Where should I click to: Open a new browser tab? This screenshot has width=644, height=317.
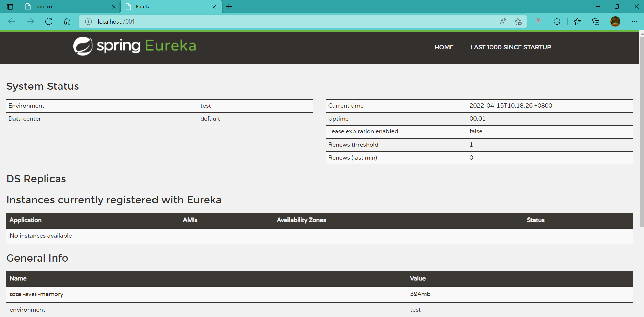pyautogui.click(x=229, y=7)
